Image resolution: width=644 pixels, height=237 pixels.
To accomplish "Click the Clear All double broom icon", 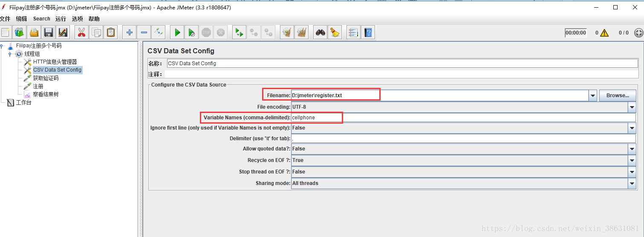I will coord(302,32).
